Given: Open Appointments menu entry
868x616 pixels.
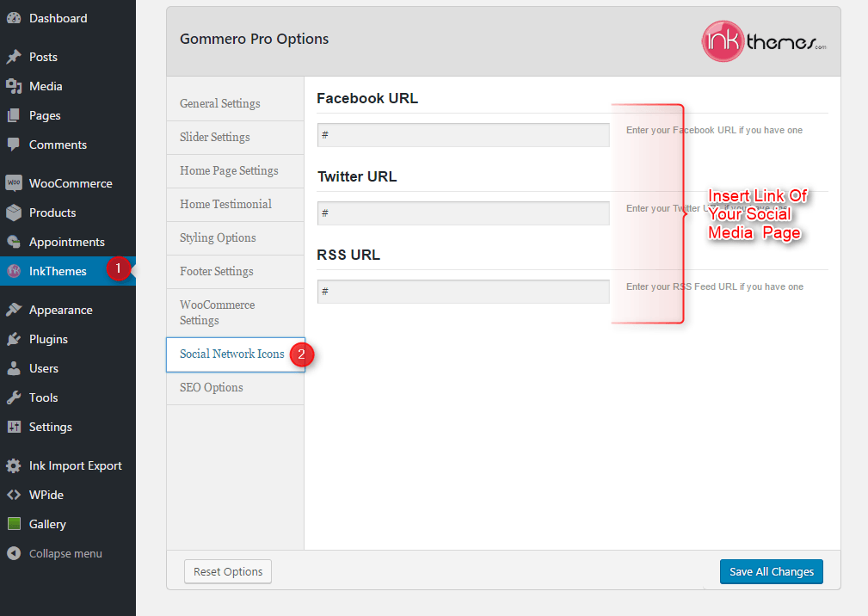Looking at the screenshot, I should pyautogui.click(x=68, y=242).
